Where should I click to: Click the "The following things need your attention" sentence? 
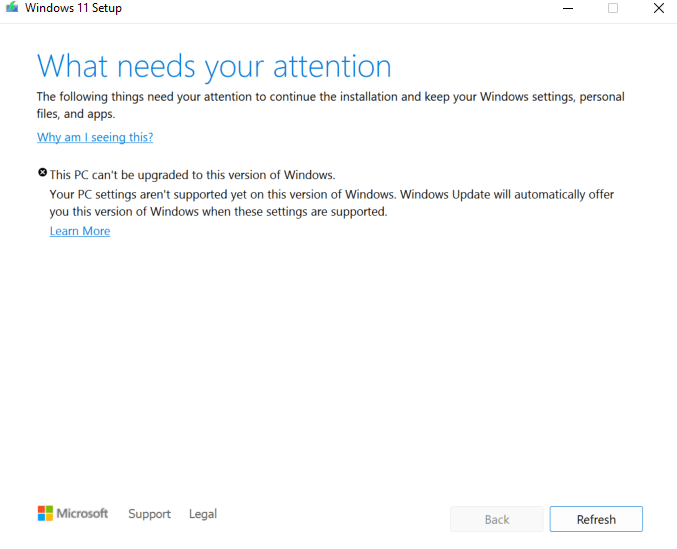click(x=330, y=97)
